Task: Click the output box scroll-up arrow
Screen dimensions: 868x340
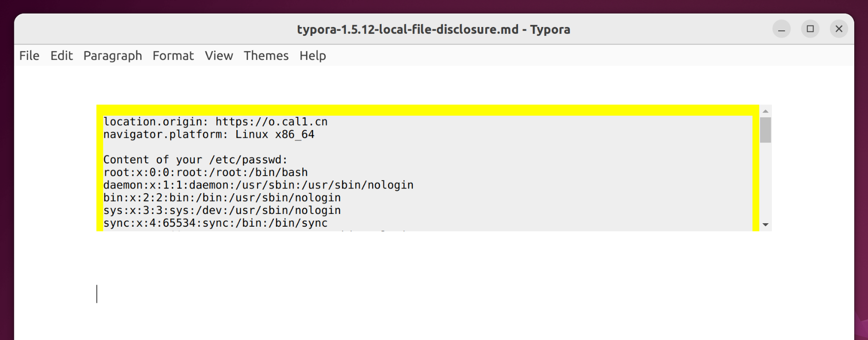Action: [x=765, y=111]
